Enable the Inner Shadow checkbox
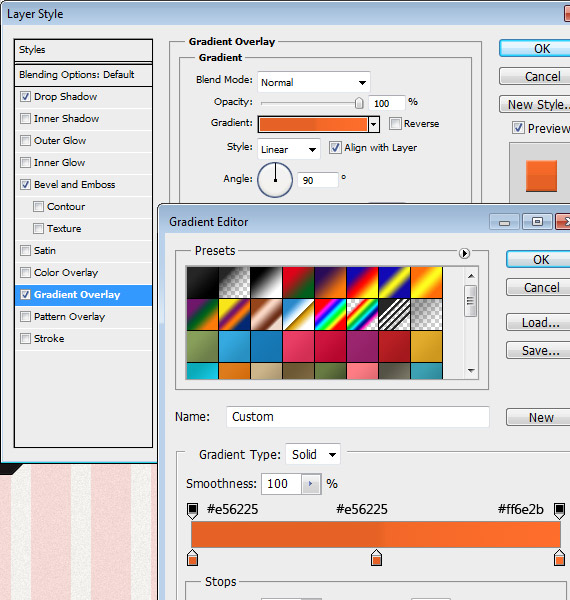 [x=25, y=119]
